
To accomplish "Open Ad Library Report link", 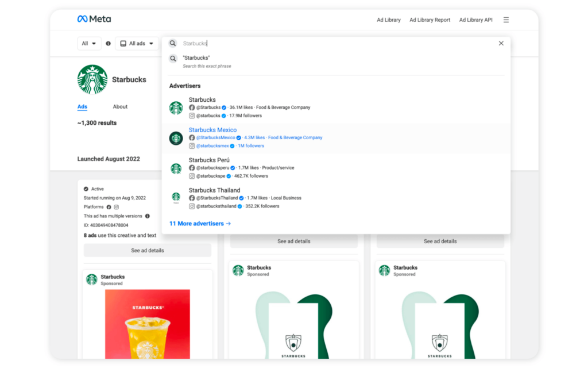I will pos(430,20).
